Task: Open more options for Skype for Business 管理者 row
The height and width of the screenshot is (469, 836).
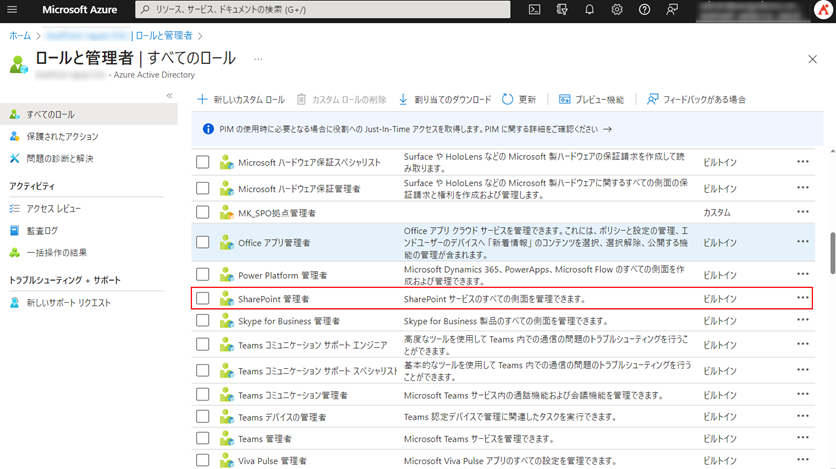Action: [802, 320]
